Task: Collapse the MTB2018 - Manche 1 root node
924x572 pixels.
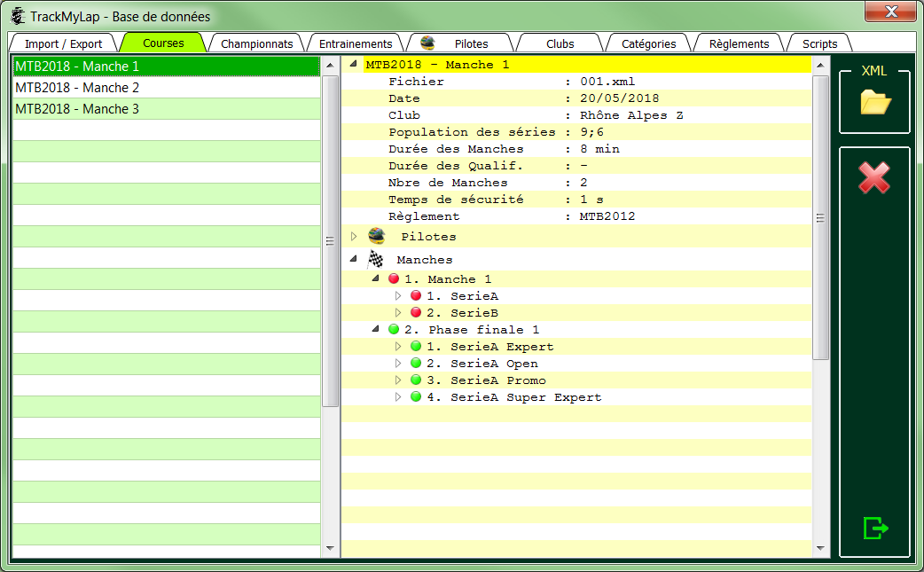Action: pyautogui.click(x=353, y=64)
